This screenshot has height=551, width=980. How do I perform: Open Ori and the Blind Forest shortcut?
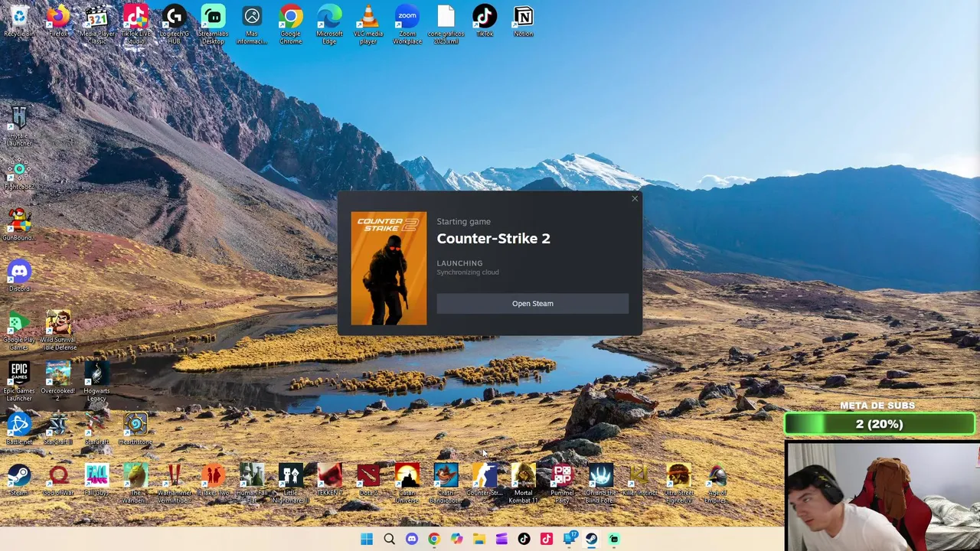(601, 484)
